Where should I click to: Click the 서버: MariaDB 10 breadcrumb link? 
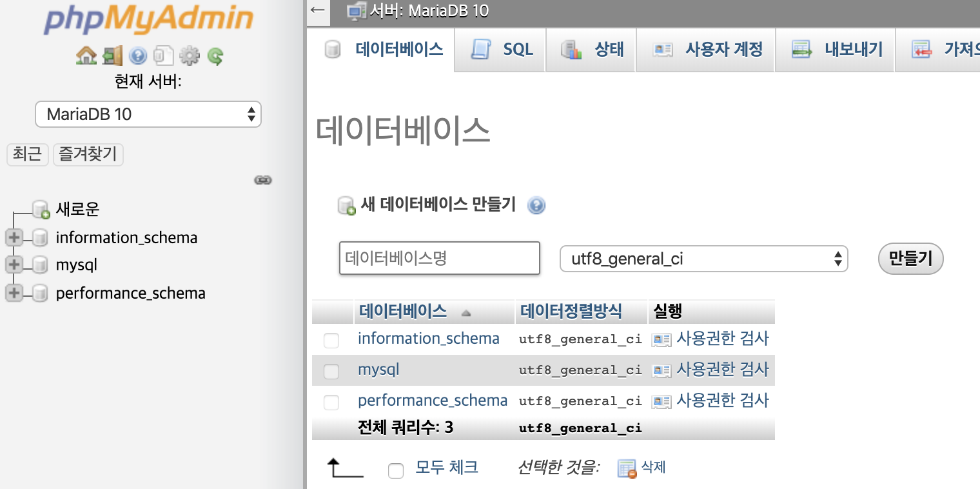click(x=429, y=12)
